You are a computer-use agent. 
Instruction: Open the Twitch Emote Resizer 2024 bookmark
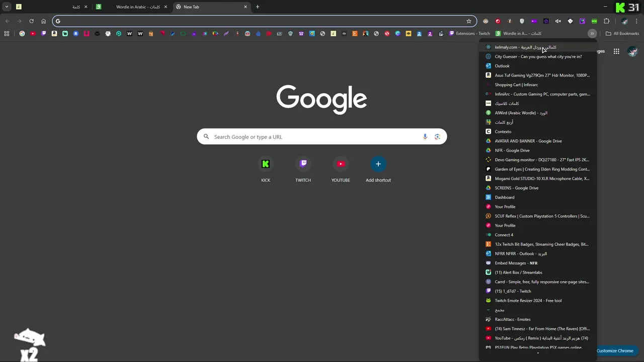[x=538, y=301]
